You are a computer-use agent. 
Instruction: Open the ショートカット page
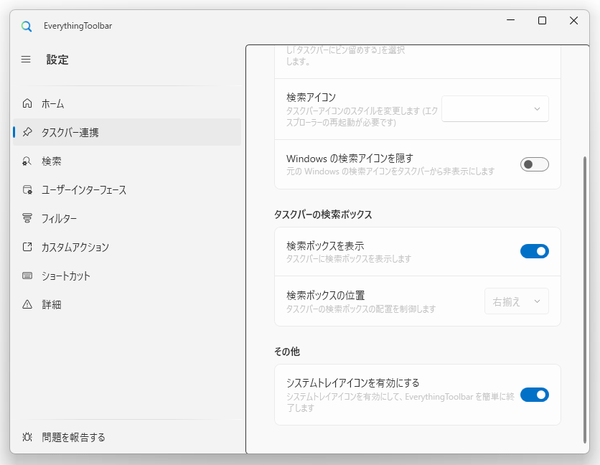click(127, 276)
